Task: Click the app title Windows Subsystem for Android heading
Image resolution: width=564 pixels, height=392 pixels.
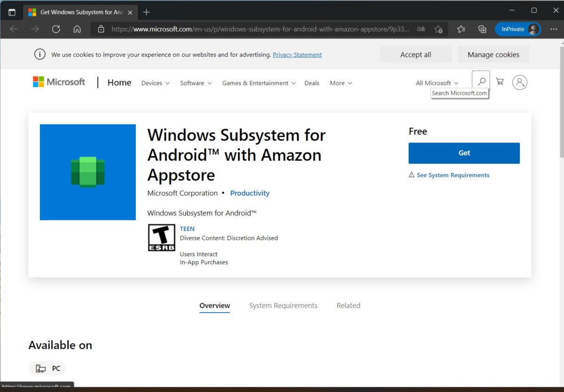Action: [x=236, y=155]
